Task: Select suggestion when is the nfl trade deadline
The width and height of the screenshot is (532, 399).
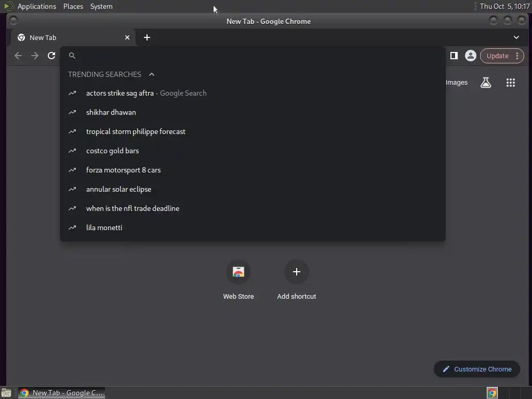Action: [252, 208]
